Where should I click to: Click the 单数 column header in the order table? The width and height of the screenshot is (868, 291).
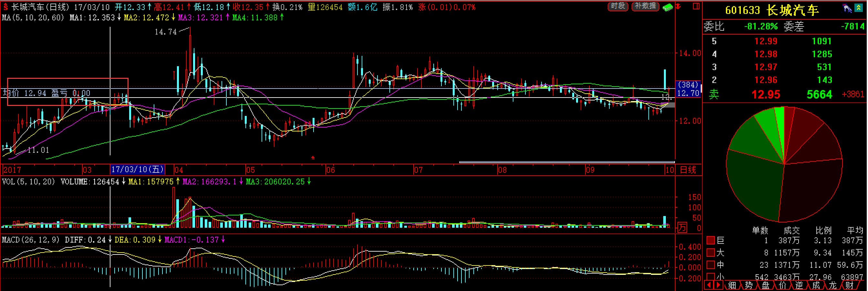760,230
